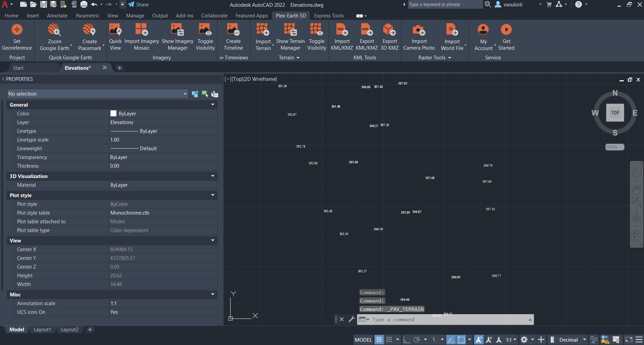
Task: Click the MODEL space button in status bar
Action: coord(363,340)
